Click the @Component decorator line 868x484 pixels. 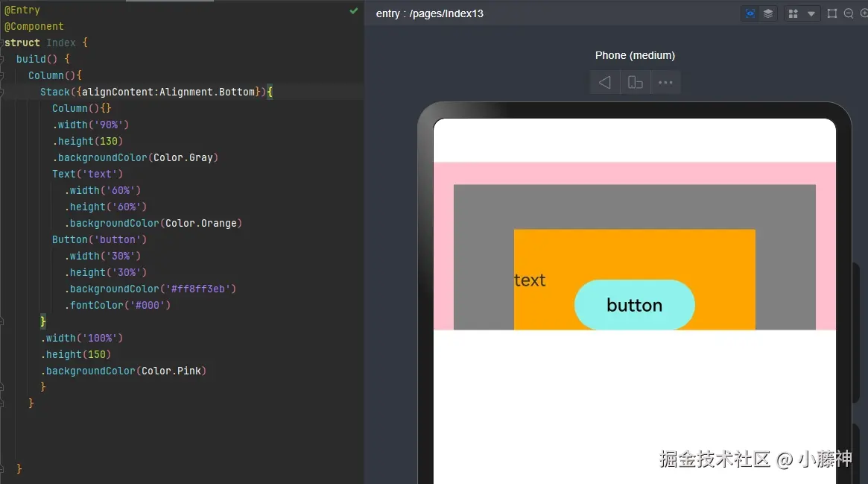point(34,26)
